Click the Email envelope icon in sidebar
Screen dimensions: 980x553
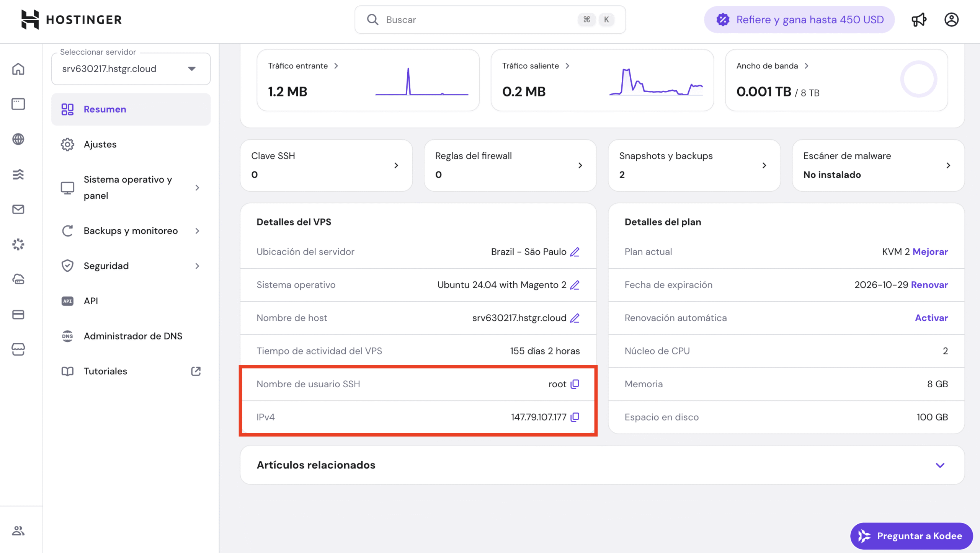(x=18, y=209)
